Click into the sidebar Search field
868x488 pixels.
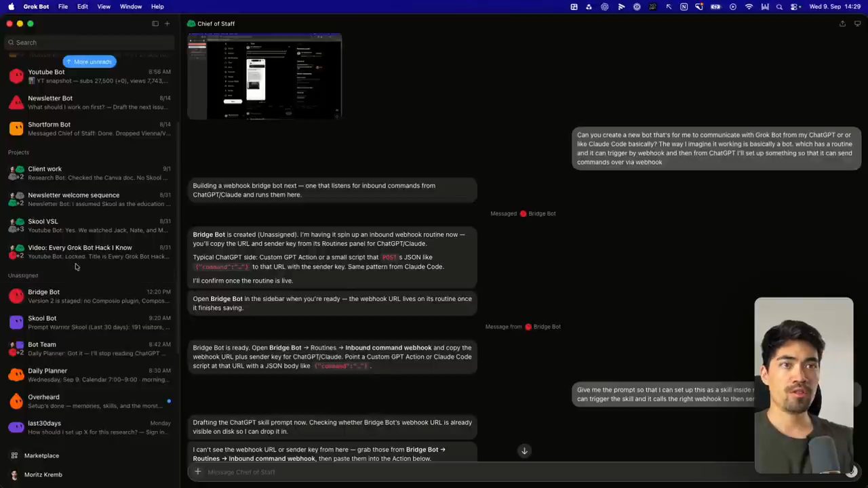pyautogui.click(x=90, y=43)
